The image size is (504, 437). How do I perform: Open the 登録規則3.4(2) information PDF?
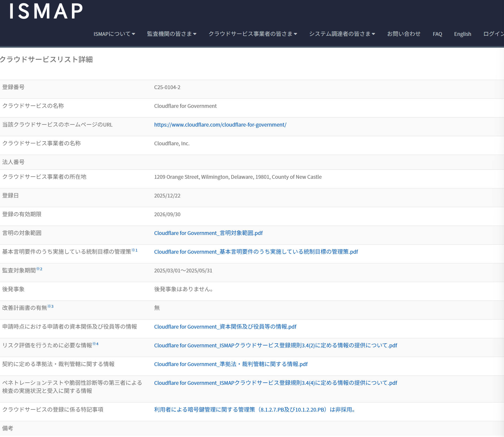275,345
